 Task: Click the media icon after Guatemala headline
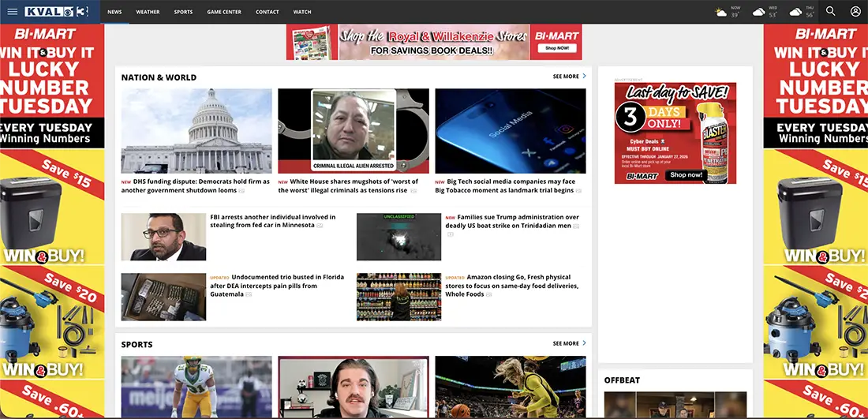249,294
